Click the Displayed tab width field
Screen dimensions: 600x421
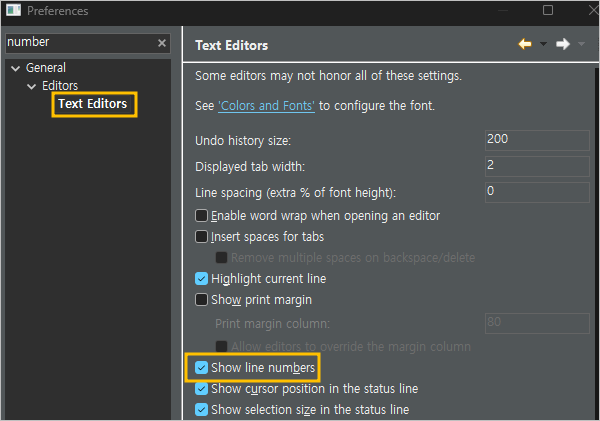click(x=536, y=165)
